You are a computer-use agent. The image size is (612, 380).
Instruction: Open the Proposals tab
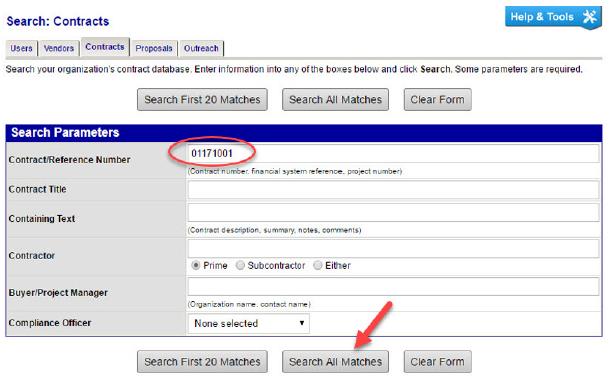coord(154,48)
